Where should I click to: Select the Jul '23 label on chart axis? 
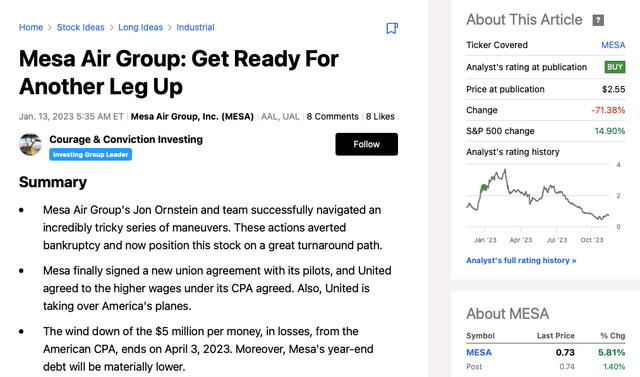557,240
